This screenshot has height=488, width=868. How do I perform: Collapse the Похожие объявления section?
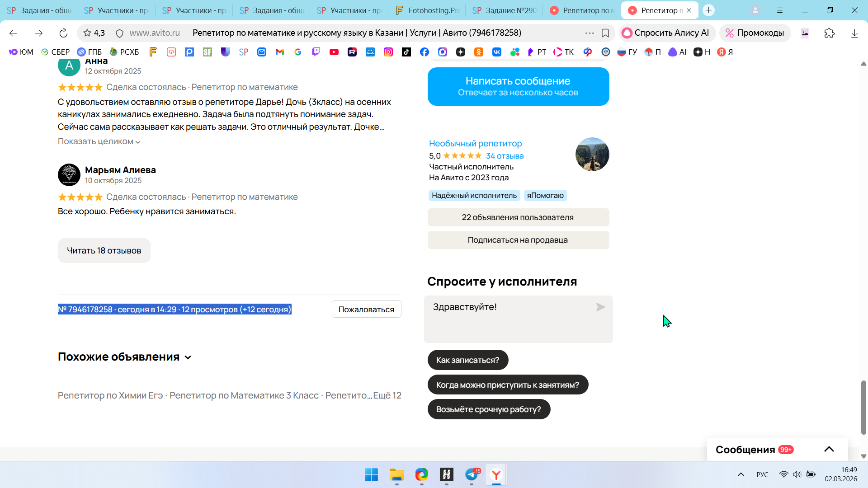[188, 357]
